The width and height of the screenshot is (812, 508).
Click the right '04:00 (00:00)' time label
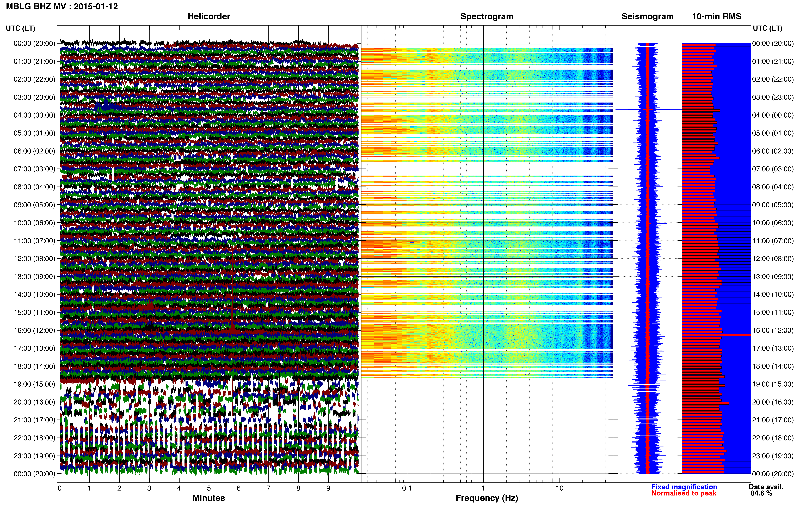773,115
